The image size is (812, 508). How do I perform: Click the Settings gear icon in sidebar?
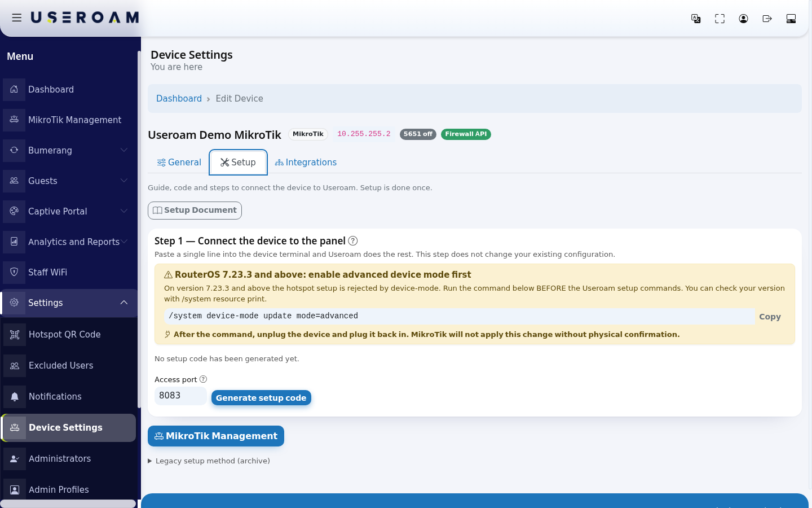tap(14, 303)
